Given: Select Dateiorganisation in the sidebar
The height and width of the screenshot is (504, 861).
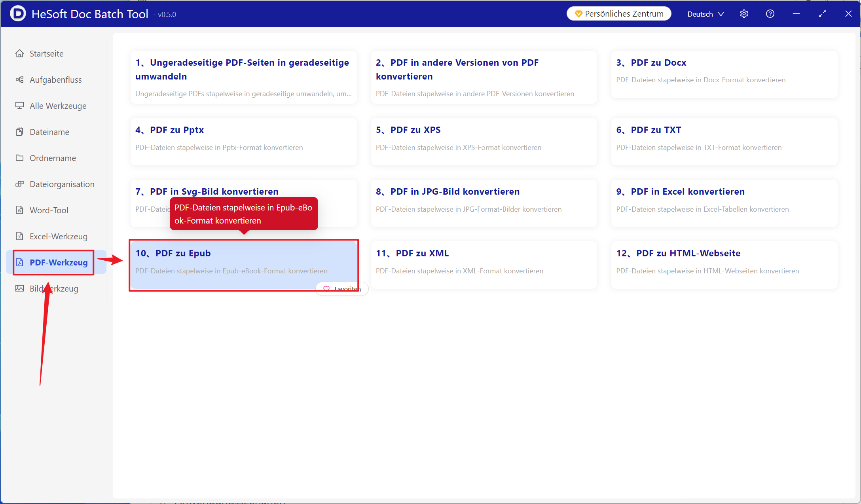Looking at the screenshot, I should click(x=56, y=184).
